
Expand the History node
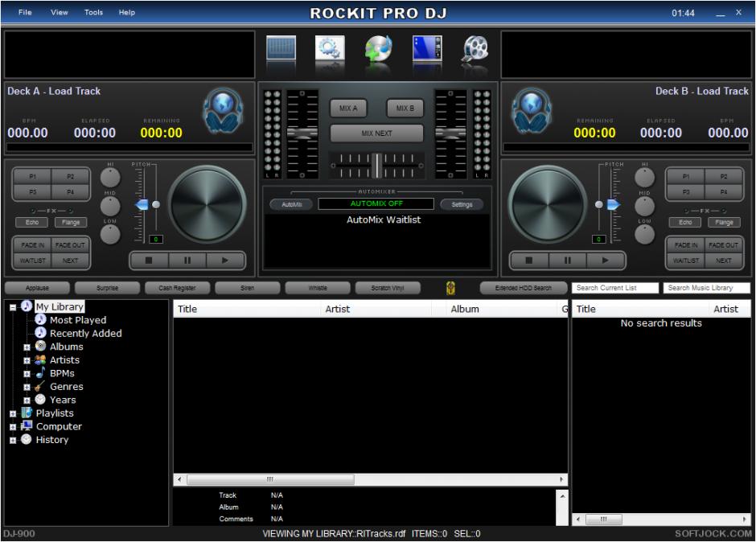13,440
